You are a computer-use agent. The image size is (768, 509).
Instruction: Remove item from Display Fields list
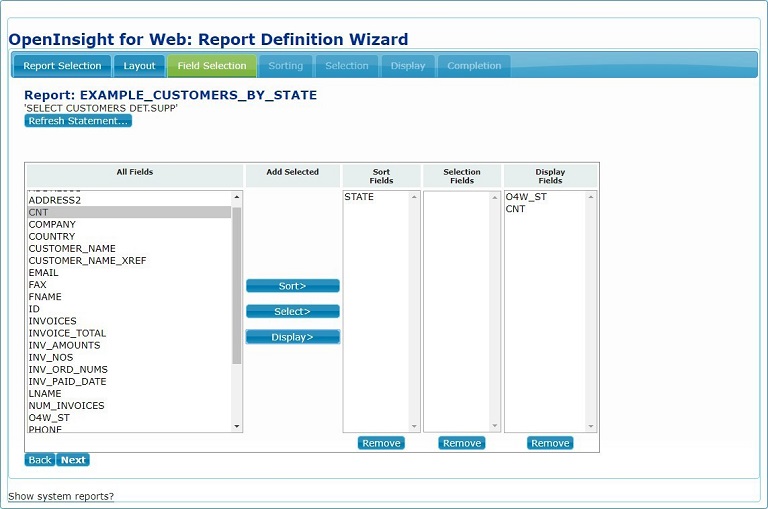pyautogui.click(x=550, y=443)
